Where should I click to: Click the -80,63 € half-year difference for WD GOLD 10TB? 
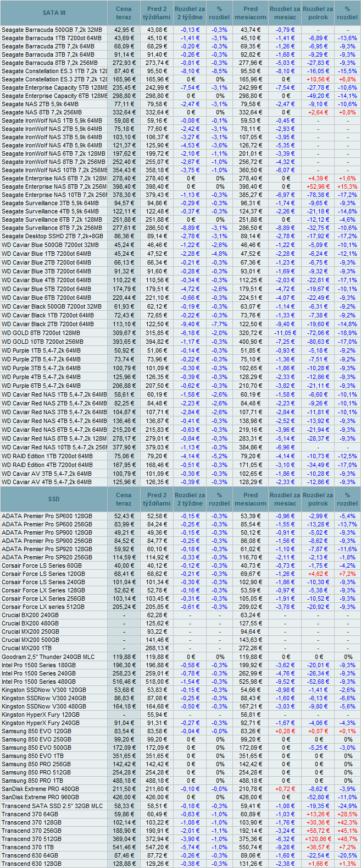(318, 342)
